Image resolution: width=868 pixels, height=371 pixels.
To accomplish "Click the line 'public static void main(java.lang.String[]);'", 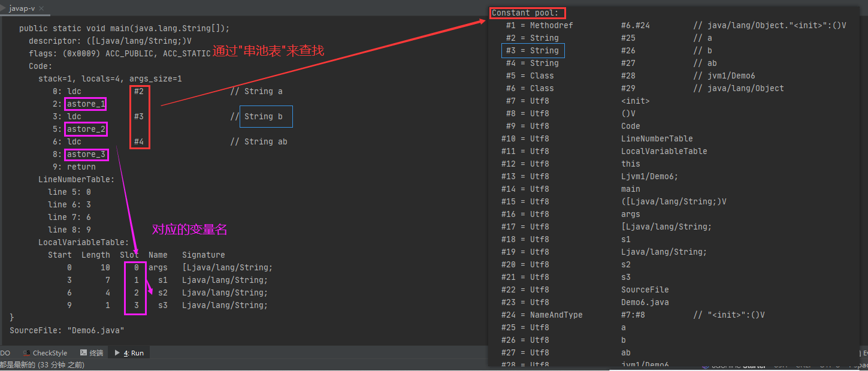I will [125, 28].
